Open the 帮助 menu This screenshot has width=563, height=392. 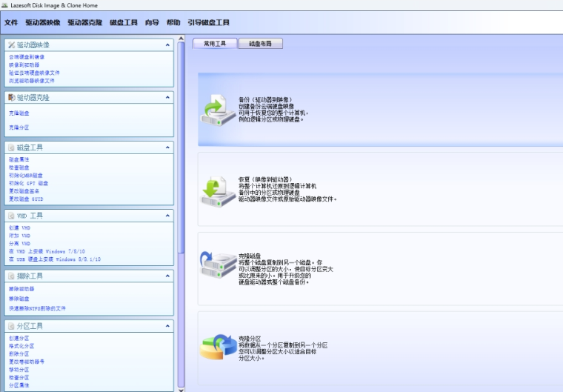pos(173,22)
